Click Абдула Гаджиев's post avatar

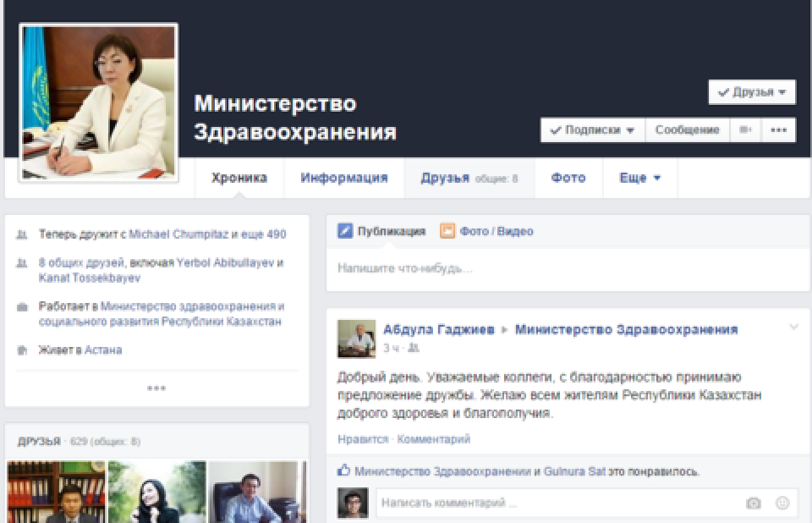[x=356, y=339]
